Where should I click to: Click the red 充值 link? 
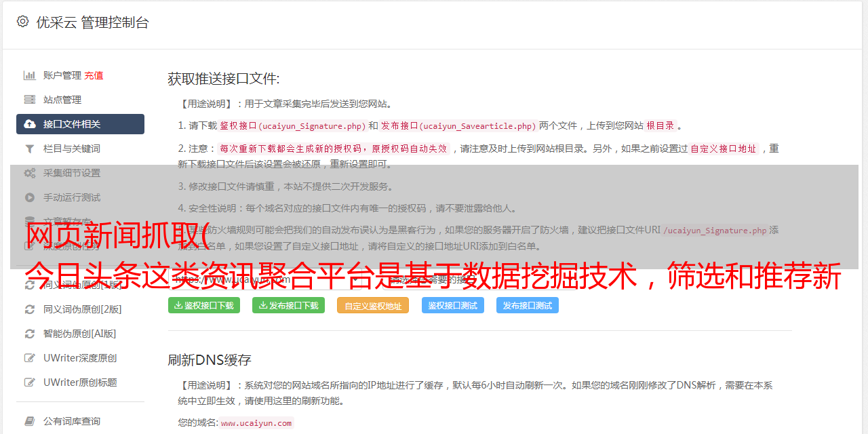(94, 75)
